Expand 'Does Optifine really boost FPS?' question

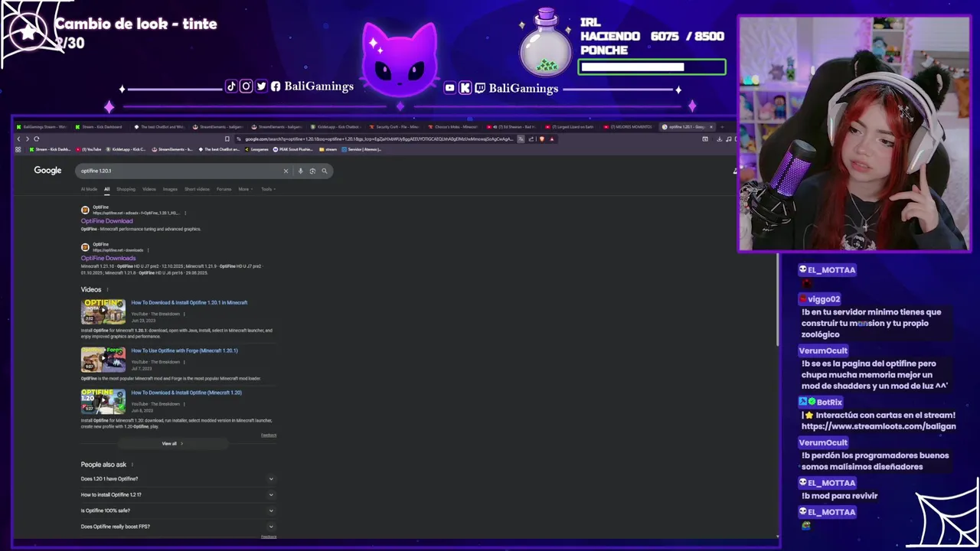pos(178,527)
